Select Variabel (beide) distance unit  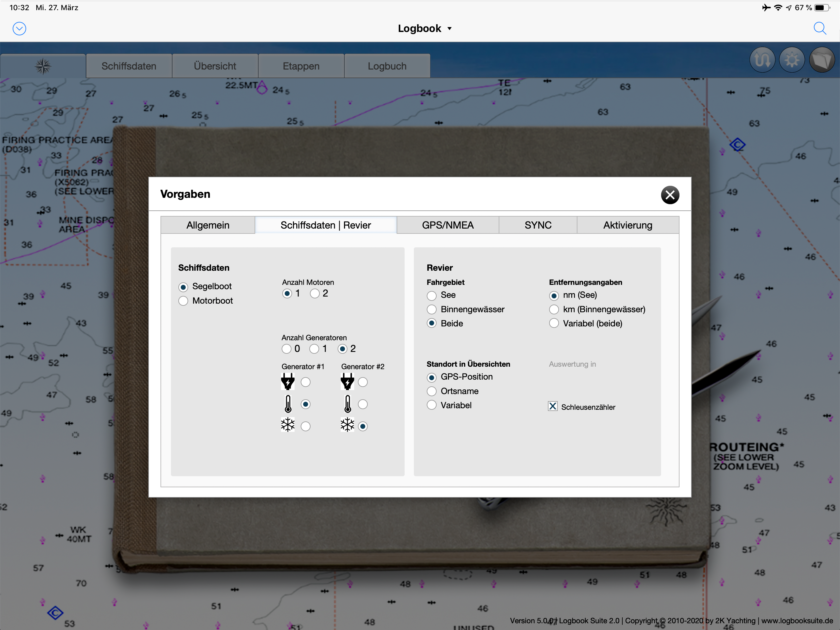[x=554, y=323]
